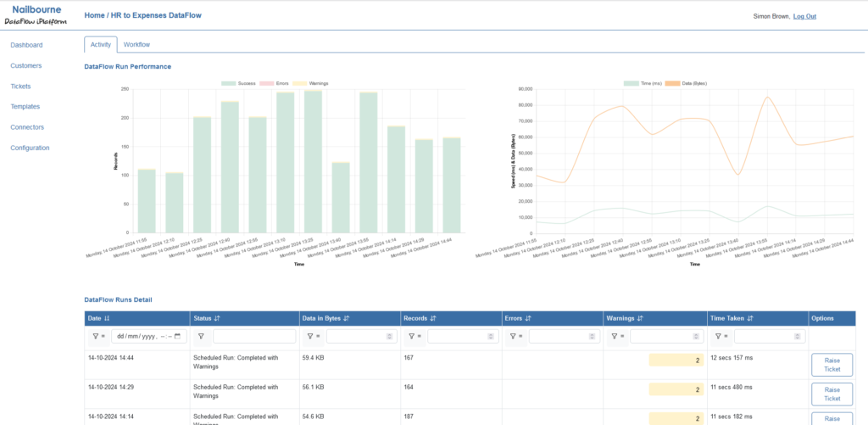Click the sort icon on Date column

(107, 318)
